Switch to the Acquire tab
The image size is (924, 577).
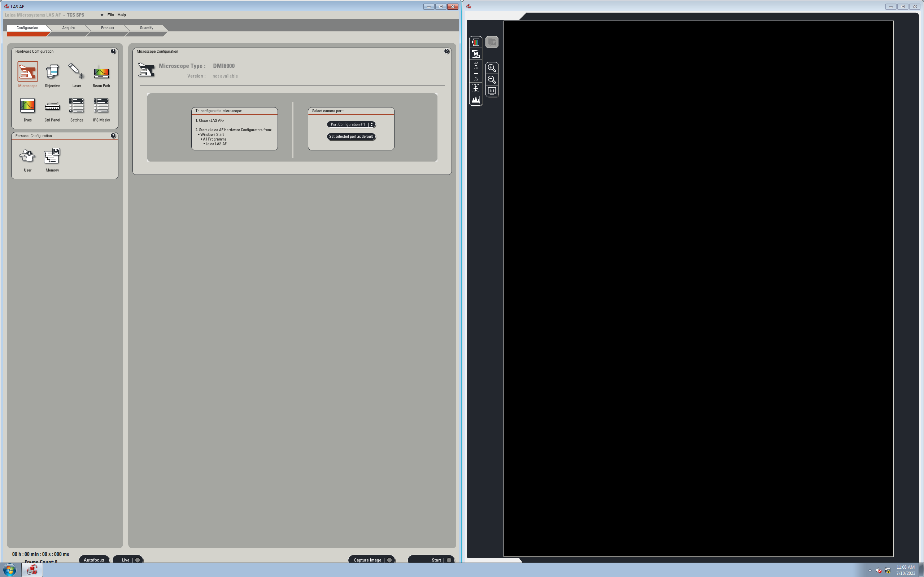click(68, 28)
